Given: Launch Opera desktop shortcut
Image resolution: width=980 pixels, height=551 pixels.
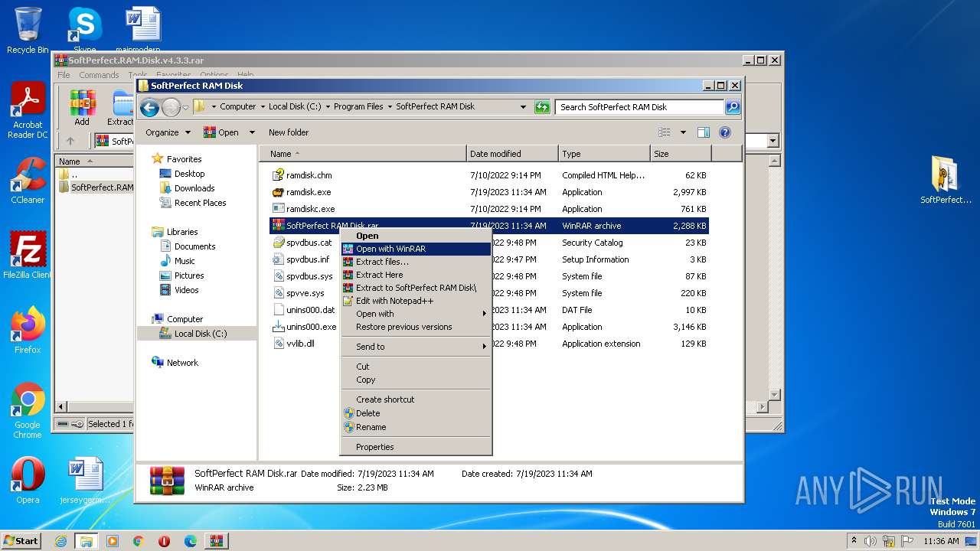Looking at the screenshot, I should pos(28,481).
